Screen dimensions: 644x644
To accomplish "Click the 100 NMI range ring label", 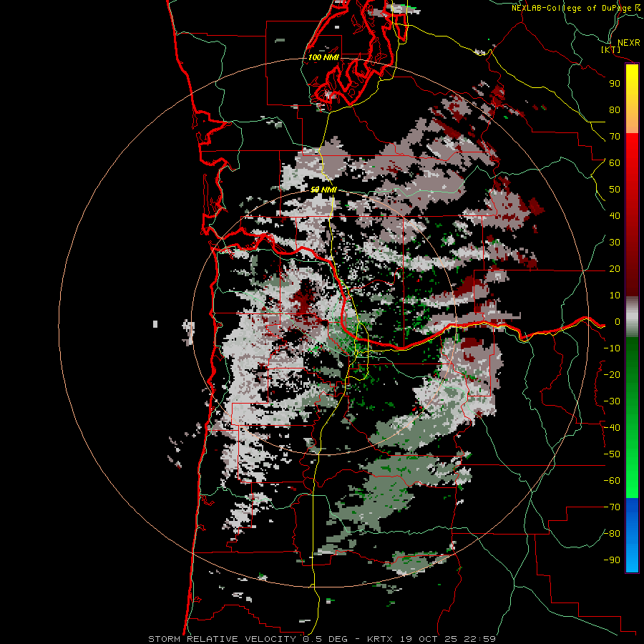I will pos(323,57).
